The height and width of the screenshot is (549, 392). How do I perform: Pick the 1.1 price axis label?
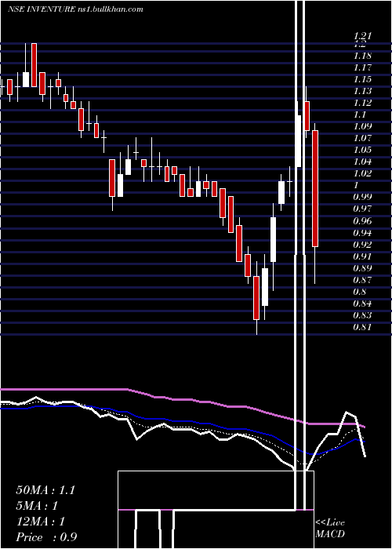pyautogui.click(x=359, y=115)
